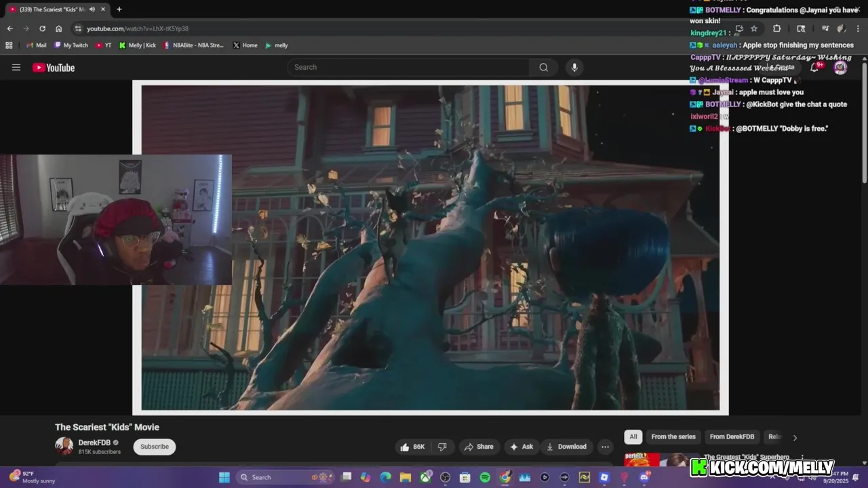
Task: Open the X Home bookmark
Action: [x=245, y=45]
